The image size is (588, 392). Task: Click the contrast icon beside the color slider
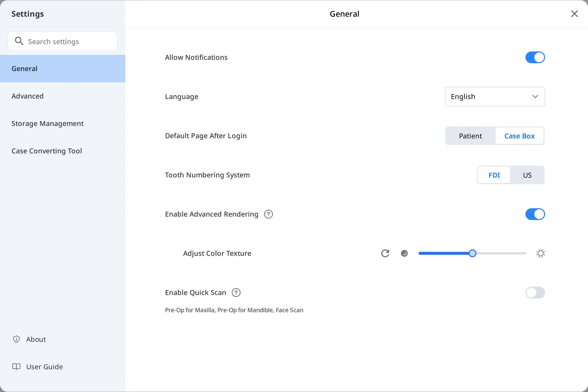click(404, 253)
